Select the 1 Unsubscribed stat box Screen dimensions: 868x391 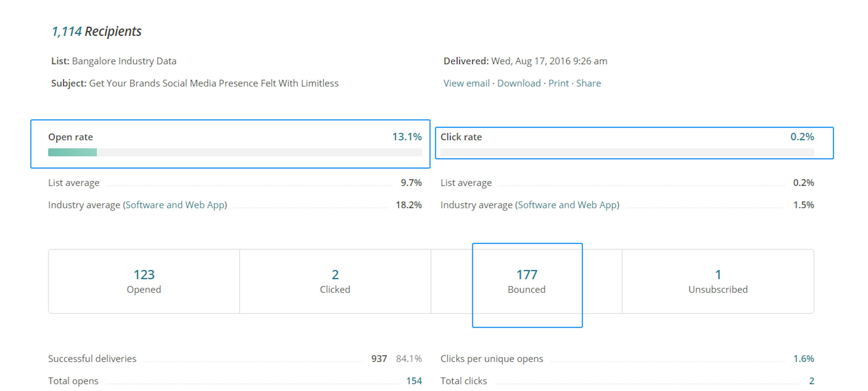[718, 281]
